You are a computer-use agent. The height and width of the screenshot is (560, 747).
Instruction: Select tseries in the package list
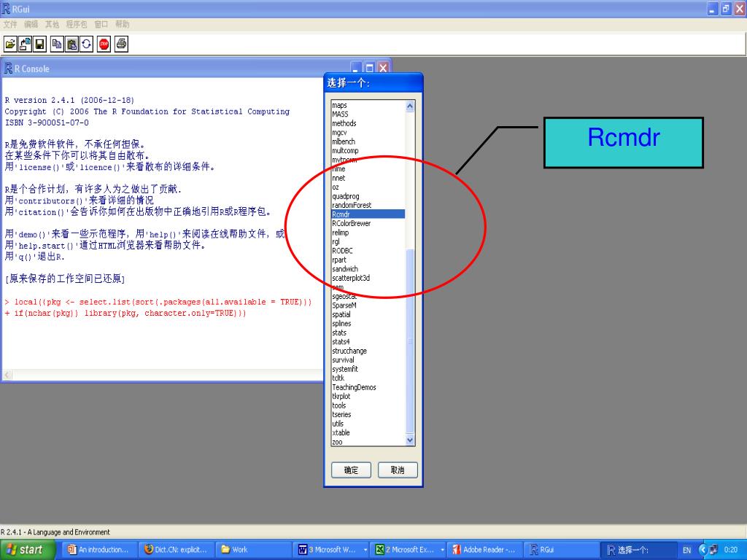click(368, 414)
